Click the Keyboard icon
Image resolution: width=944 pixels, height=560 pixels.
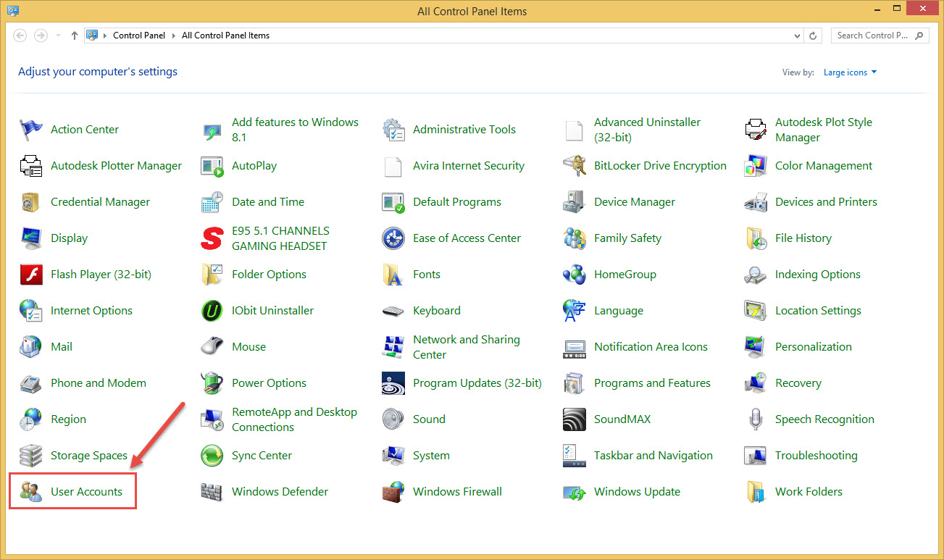point(393,311)
